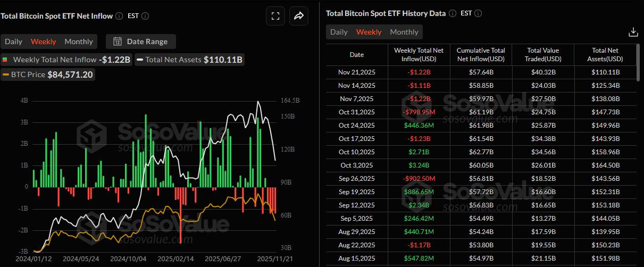Image resolution: width=644 pixels, height=267 pixels.
Task: Click the Date column header
Action: (357, 55)
